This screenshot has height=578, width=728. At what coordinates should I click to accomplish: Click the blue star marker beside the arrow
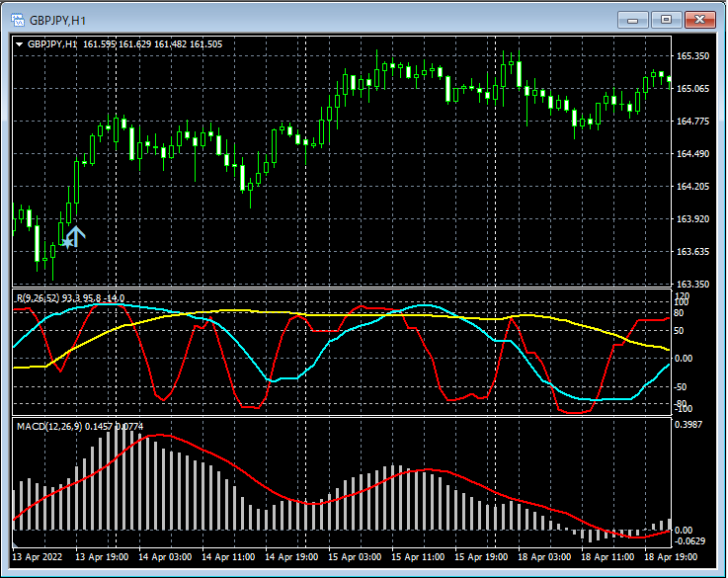coord(66,241)
